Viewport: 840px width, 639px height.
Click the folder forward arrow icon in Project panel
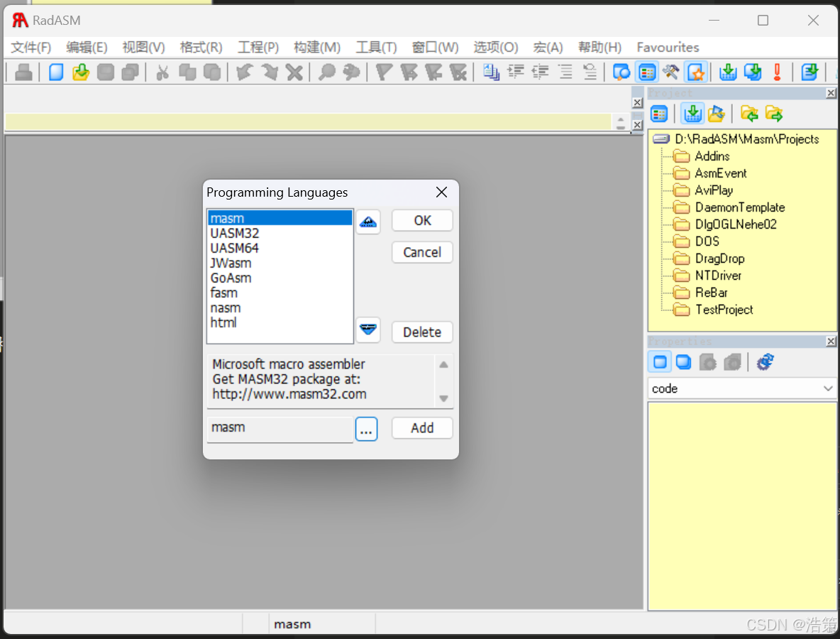pos(773,114)
